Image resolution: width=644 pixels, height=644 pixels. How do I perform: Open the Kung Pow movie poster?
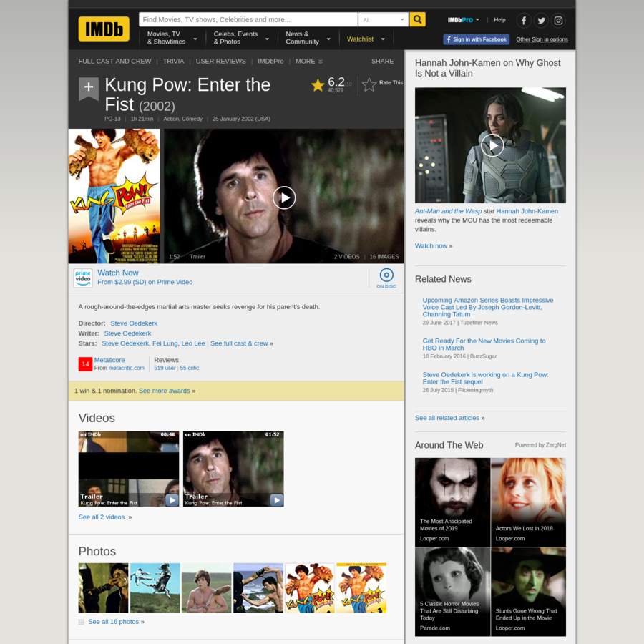click(114, 196)
